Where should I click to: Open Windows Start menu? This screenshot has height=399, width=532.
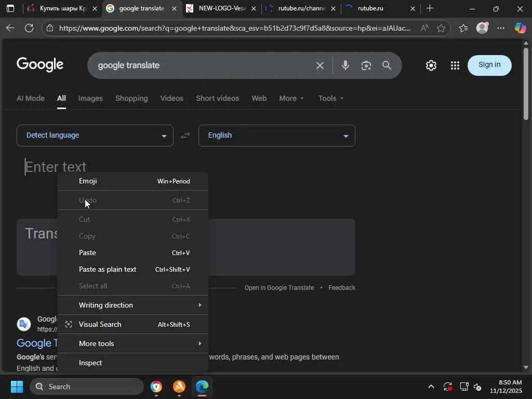click(17, 387)
